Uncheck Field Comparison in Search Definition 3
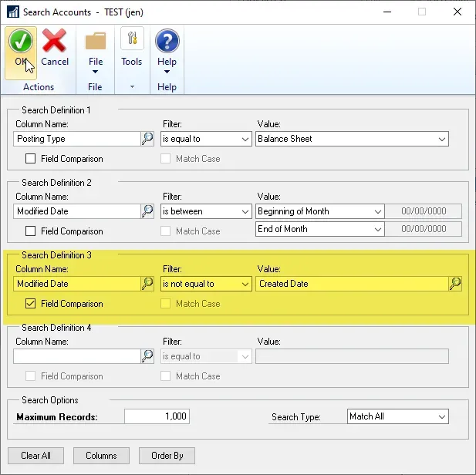 click(x=31, y=304)
